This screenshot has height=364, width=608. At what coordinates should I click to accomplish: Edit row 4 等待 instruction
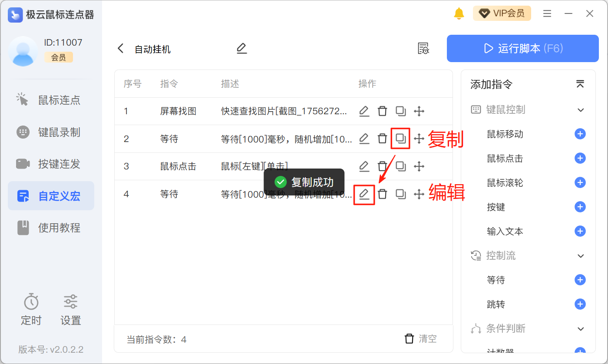tap(364, 194)
